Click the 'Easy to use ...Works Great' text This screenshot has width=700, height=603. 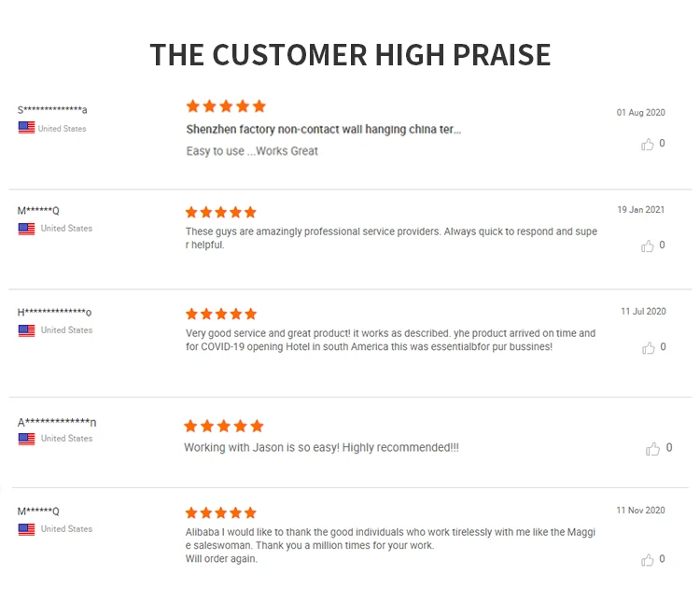pyautogui.click(x=252, y=151)
